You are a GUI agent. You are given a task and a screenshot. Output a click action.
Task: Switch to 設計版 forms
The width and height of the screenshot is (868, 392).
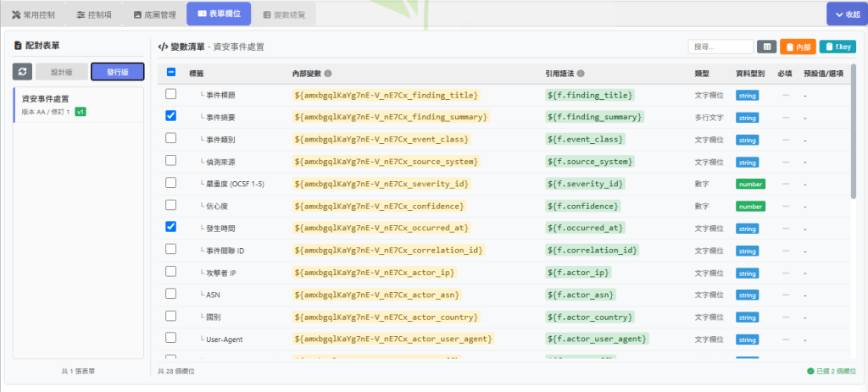(x=61, y=72)
